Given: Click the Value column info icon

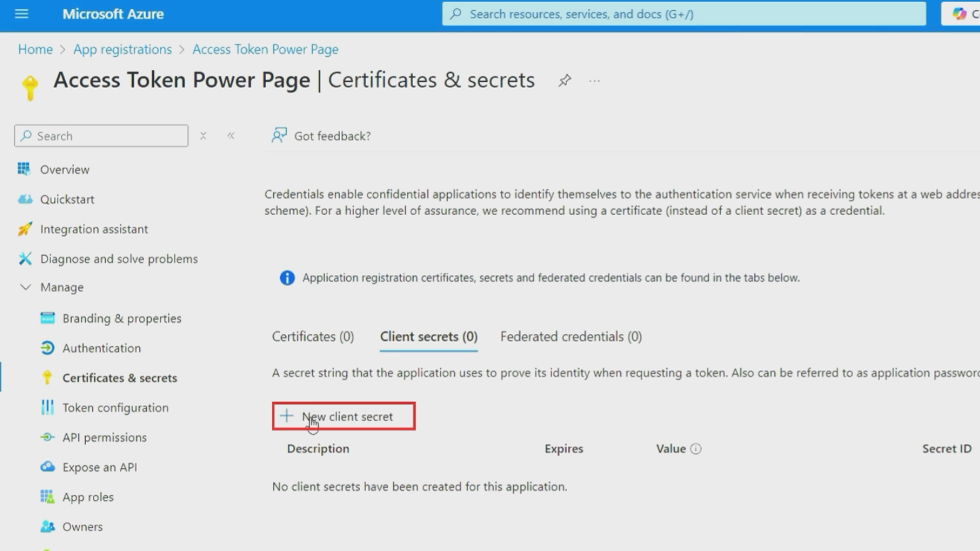Looking at the screenshot, I should pyautogui.click(x=696, y=448).
